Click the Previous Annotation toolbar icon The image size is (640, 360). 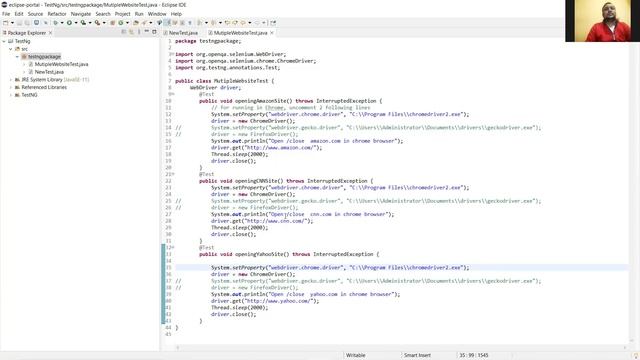pos(213,23)
